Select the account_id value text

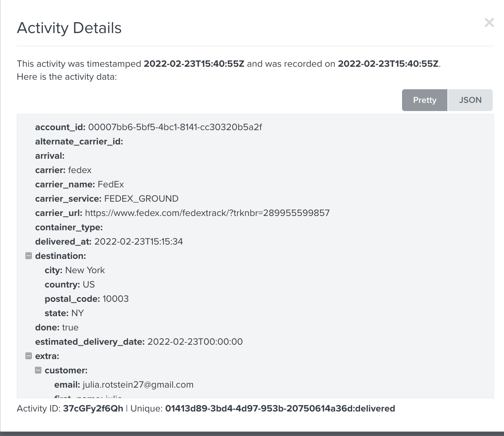tap(175, 127)
